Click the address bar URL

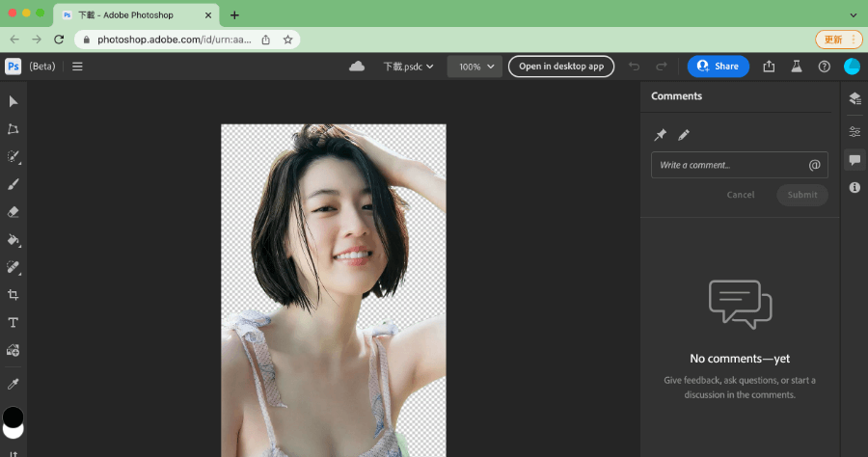pos(174,40)
